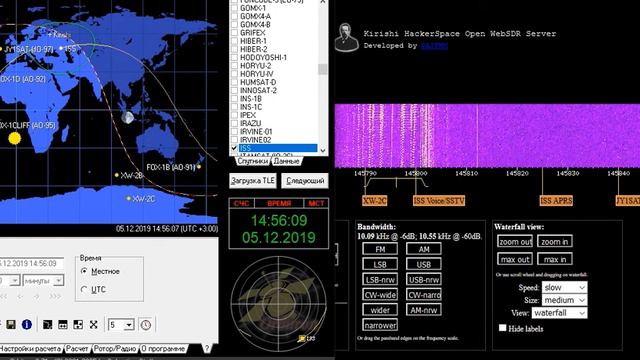The image size is (640, 360).
Task: Open the минуты time unit dropdown
Action: pyautogui.click(x=43, y=281)
